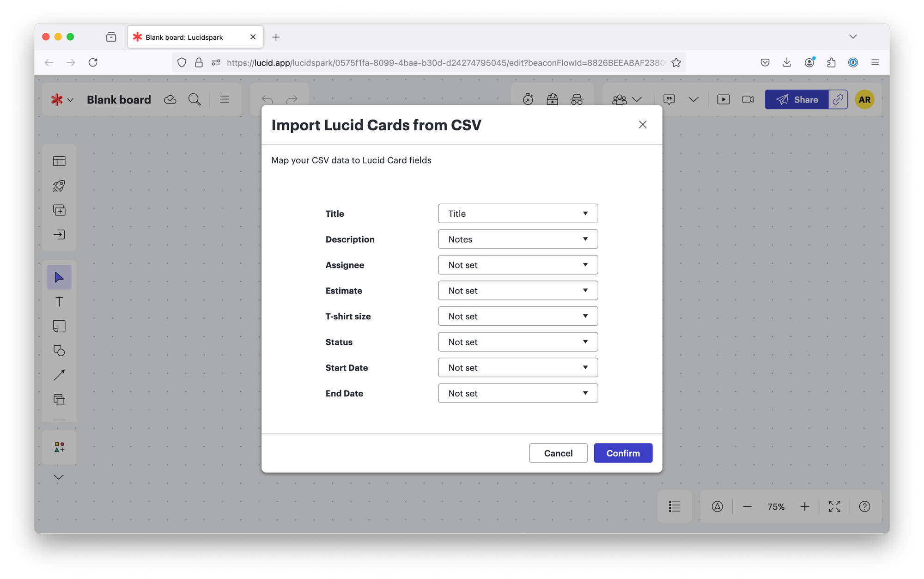This screenshot has width=924, height=579.
Task: Click the accessibility icon near zoom
Action: [x=717, y=506]
